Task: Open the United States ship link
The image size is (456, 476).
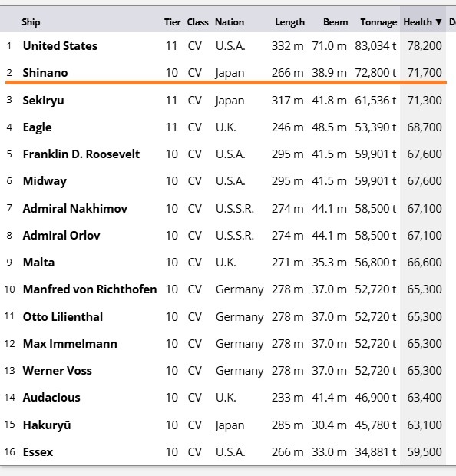Action: [x=60, y=46]
